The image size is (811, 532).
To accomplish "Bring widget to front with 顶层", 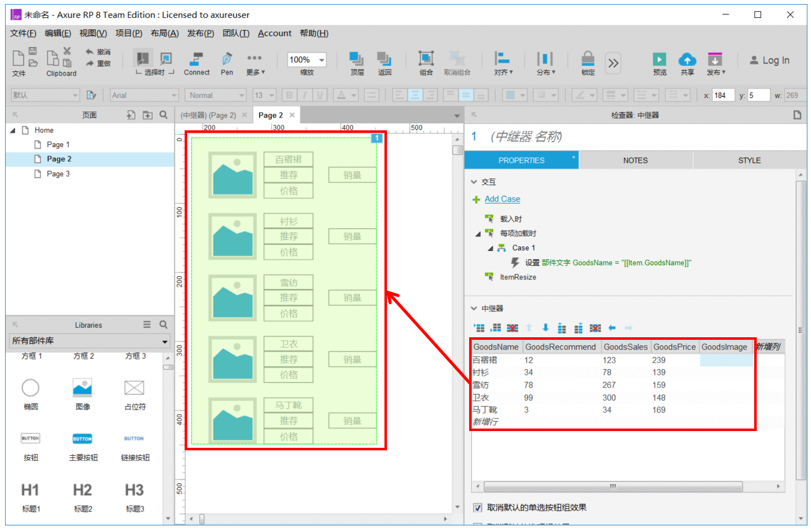I will 357,63.
